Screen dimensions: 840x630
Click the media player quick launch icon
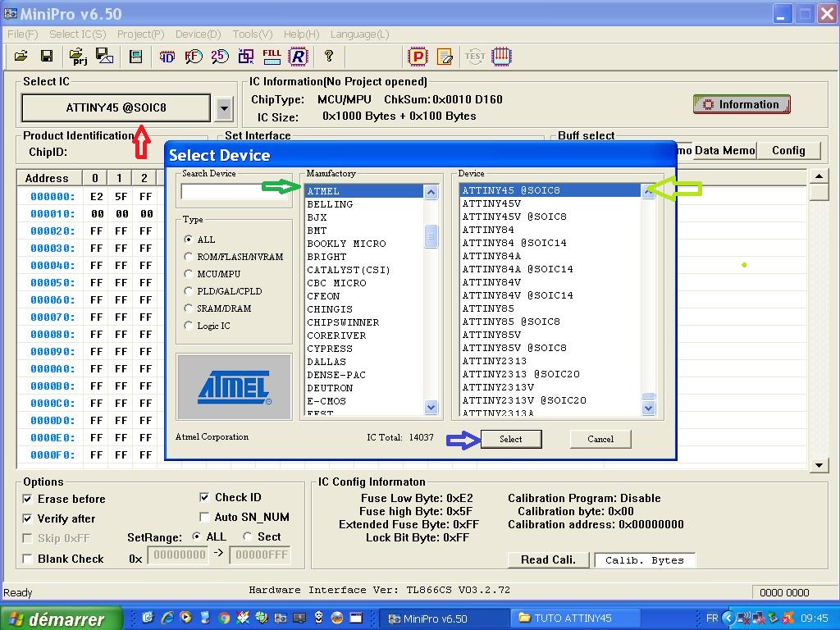186,618
